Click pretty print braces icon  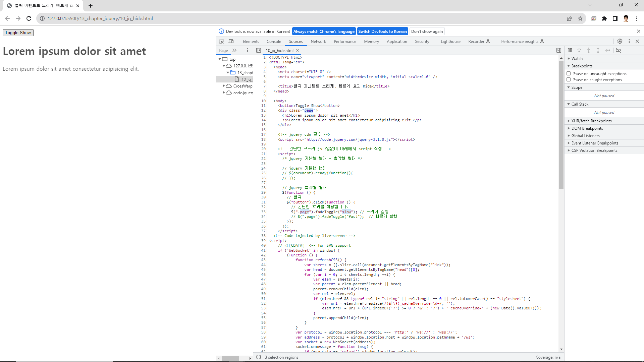258,357
